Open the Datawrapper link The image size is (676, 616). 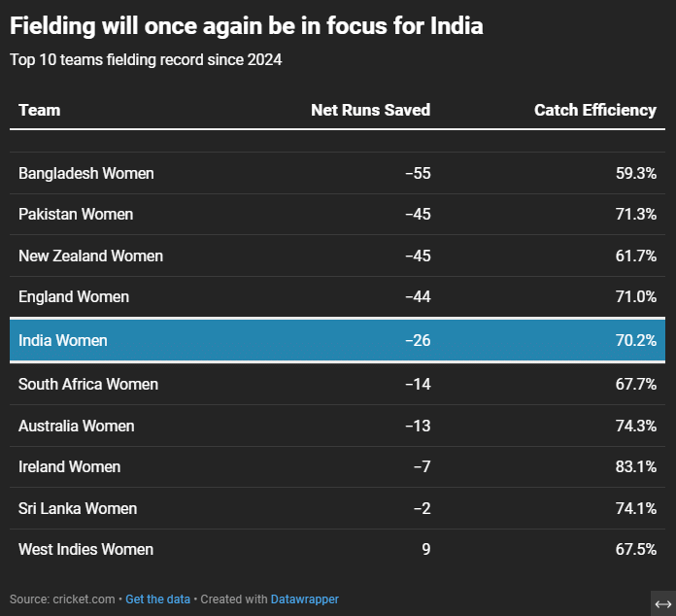point(305,599)
